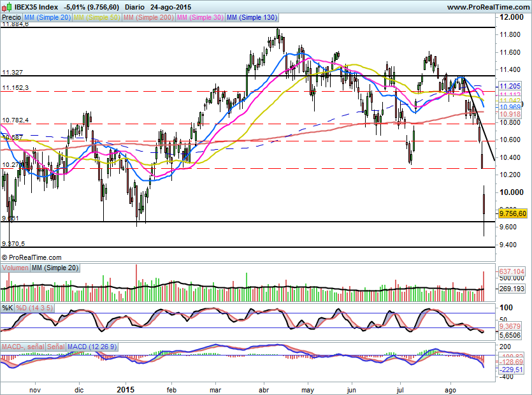Click the 10.587 dashed level label
Image resolution: width=532 pixels, height=395 pixels.
click(x=12, y=138)
